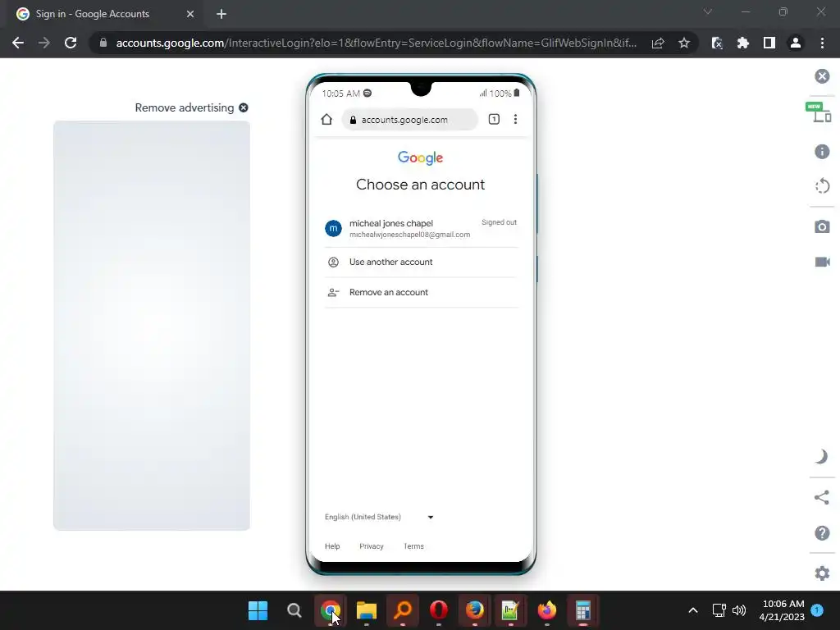Screen dimensions: 840x630
Task: Toggle dark mode moon icon
Action: 821,456
